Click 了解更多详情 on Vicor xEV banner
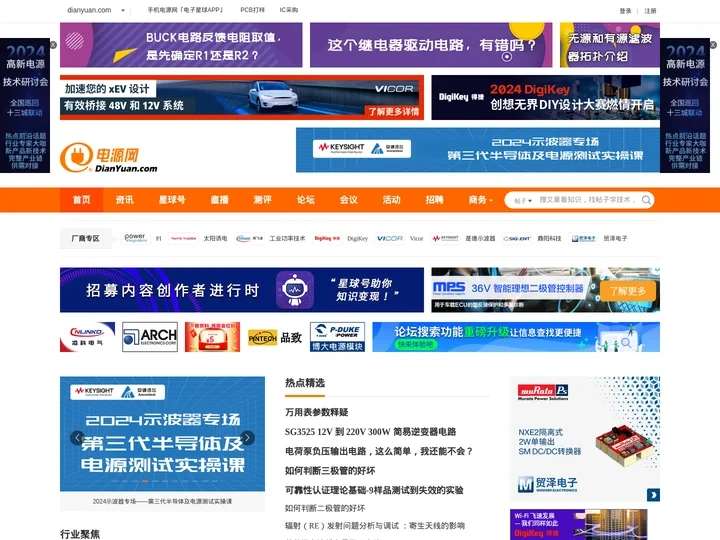The height and width of the screenshot is (540, 720). [x=394, y=112]
